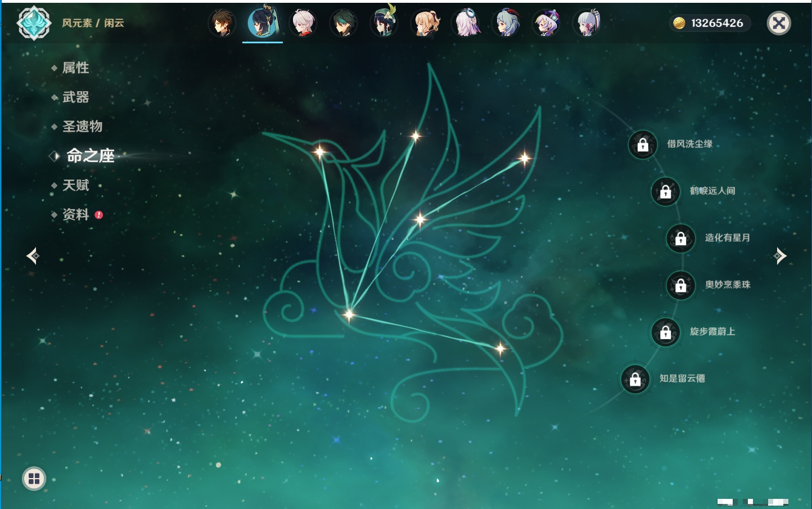The height and width of the screenshot is (509, 812).
Task: Click the star at crane's head
Action: click(x=319, y=152)
